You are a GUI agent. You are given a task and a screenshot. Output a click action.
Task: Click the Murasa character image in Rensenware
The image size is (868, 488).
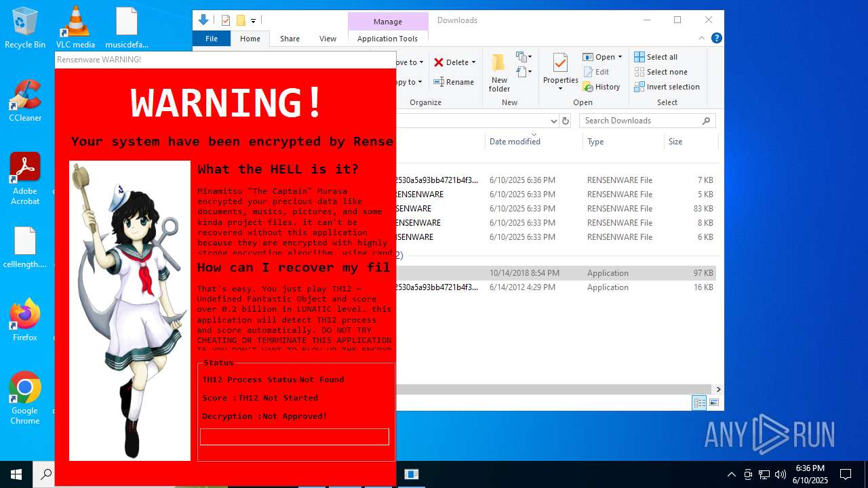(x=130, y=310)
